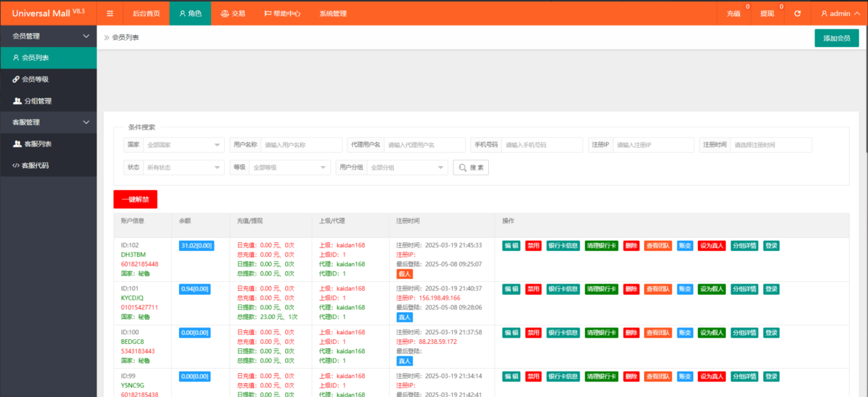Open the admin user dropdown
Screen dimensions: 868x397
tap(841, 14)
